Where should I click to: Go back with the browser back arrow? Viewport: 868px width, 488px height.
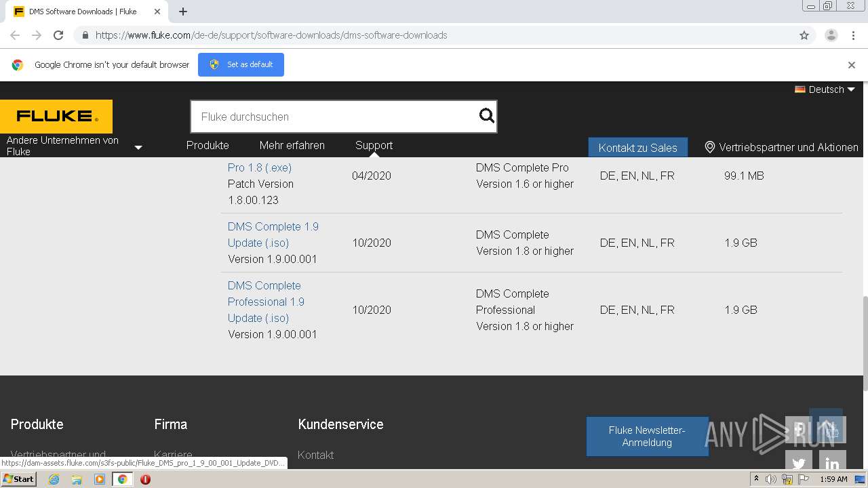pyautogui.click(x=15, y=35)
